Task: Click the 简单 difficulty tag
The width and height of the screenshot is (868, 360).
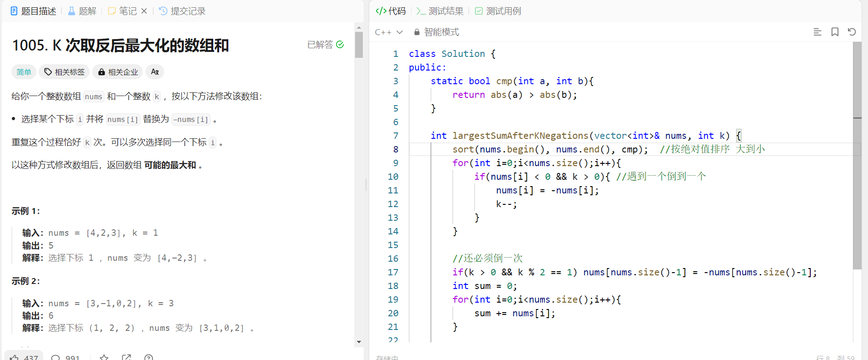Action: click(24, 72)
